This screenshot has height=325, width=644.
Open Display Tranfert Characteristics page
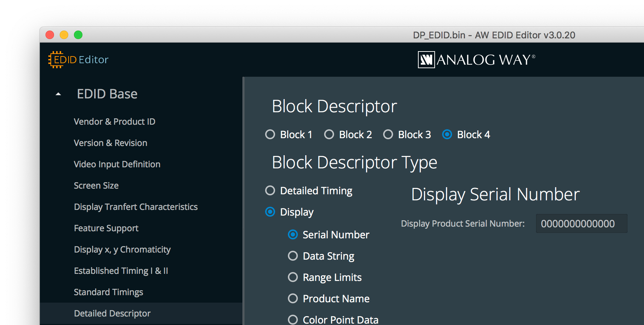pos(136,207)
